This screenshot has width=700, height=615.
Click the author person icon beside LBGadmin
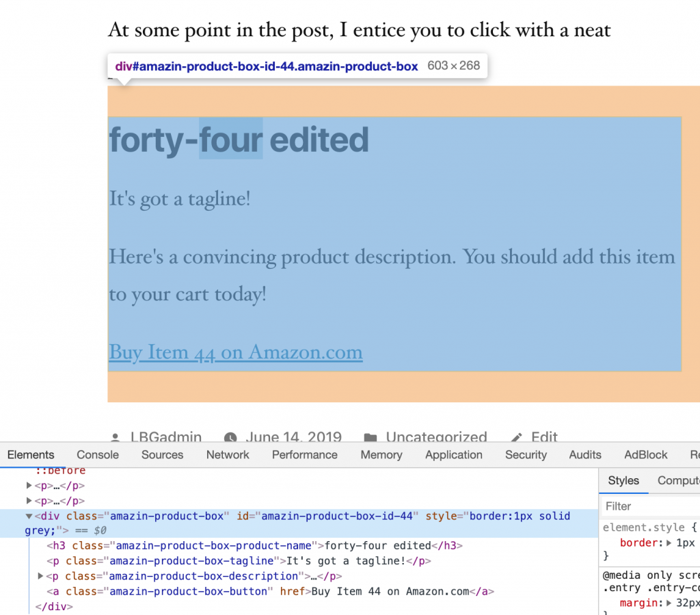(x=116, y=437)
